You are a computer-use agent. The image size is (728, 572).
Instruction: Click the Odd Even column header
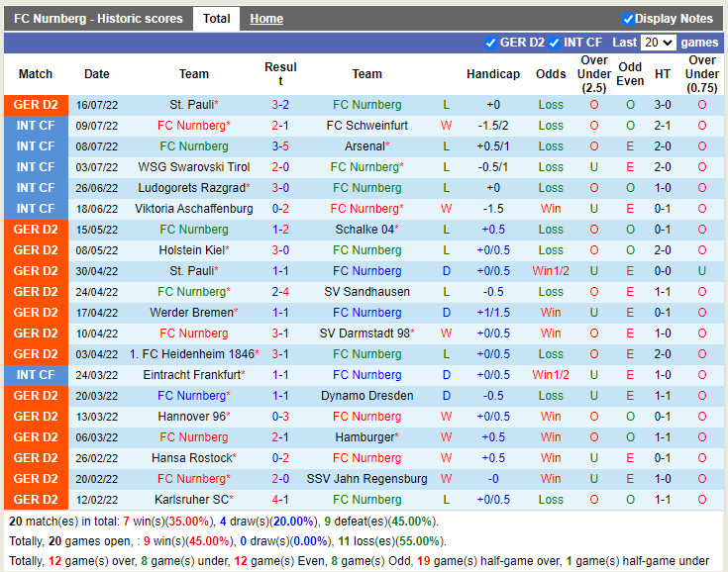click(630, 74)
